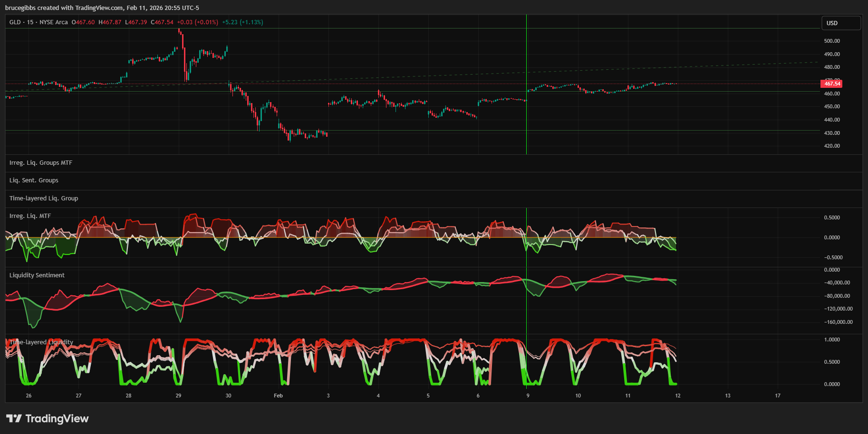Click the GLD symbol name in legend
The height and width of the screenshot is (434, 868).
pyautogui.click(x=15, y=22)
